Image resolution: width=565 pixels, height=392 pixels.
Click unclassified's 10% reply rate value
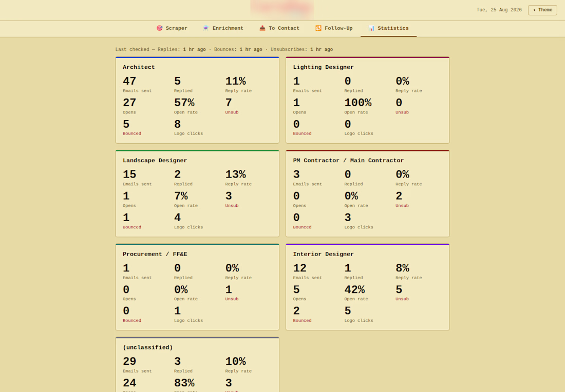click(x=236, y=361)
